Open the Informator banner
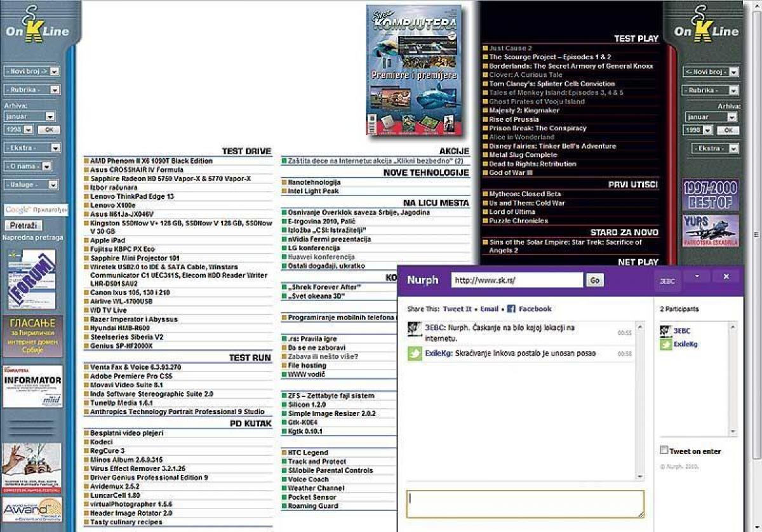This screenshot has height=532, width=762. pyautogui.click(x=33, y=386)
